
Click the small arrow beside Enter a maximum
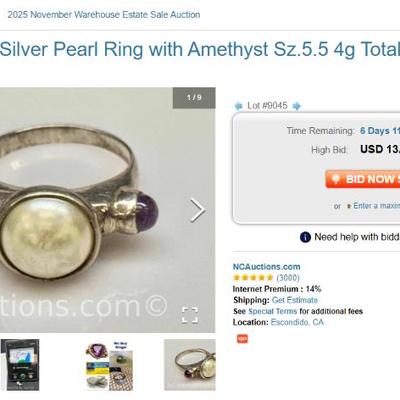[349, 206]
